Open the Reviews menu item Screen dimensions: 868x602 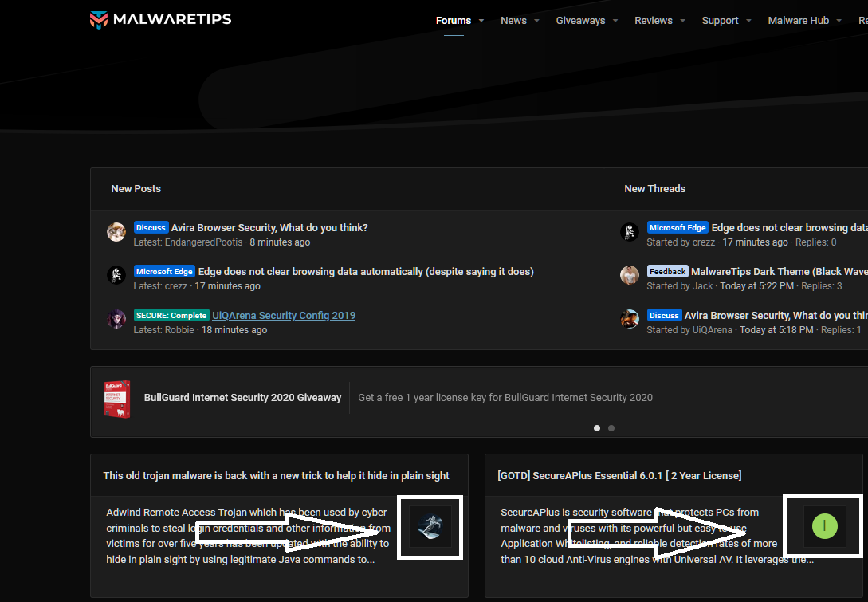(x=654, y=21)
